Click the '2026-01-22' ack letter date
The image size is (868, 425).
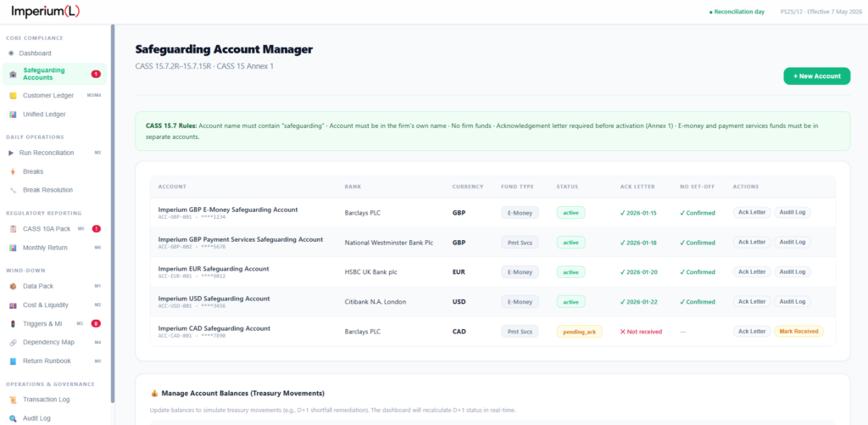coord(638,302)
